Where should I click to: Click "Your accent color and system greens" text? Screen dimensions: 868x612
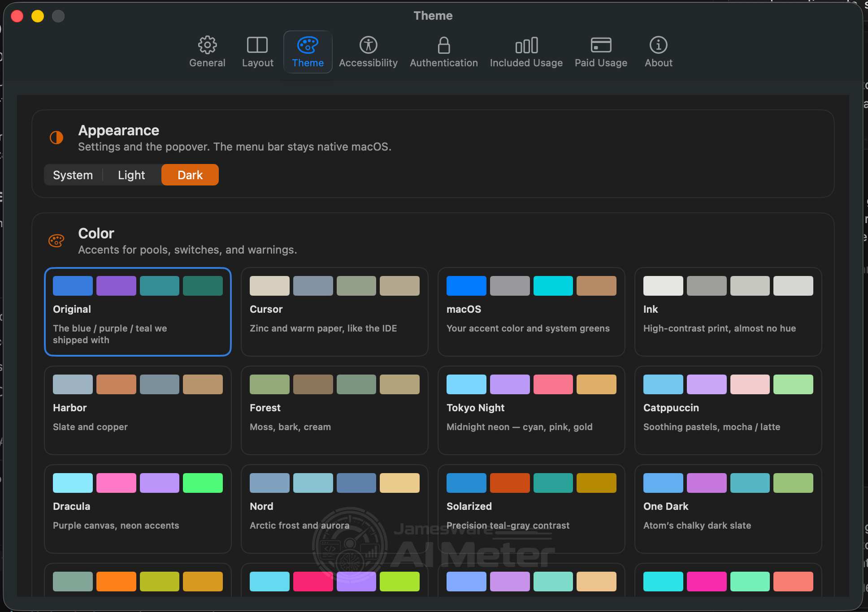tap(528, 328)
